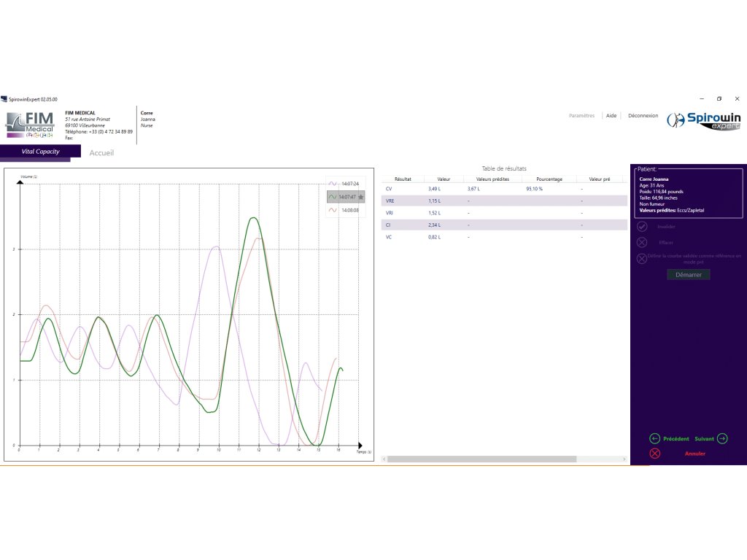
Task: Select the CI result row
Action: point(504,225)
